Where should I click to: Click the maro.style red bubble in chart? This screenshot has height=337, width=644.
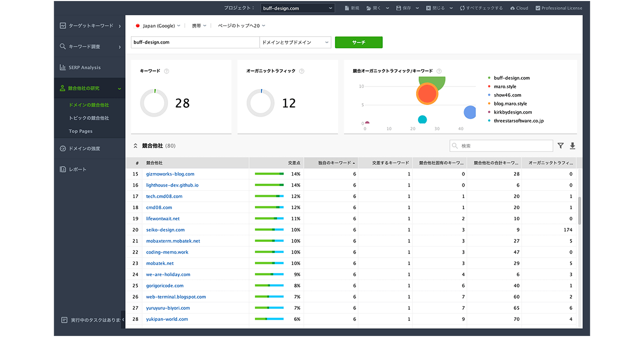point(427,94)
